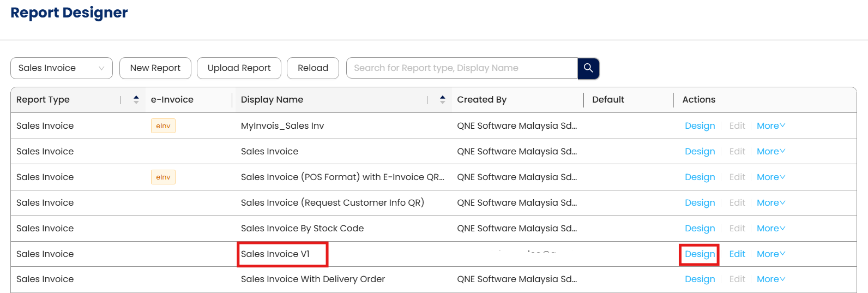The image size is (868, 293).
Task: Select the Sales Invoice V1 display name
Action: pos(275,254)
